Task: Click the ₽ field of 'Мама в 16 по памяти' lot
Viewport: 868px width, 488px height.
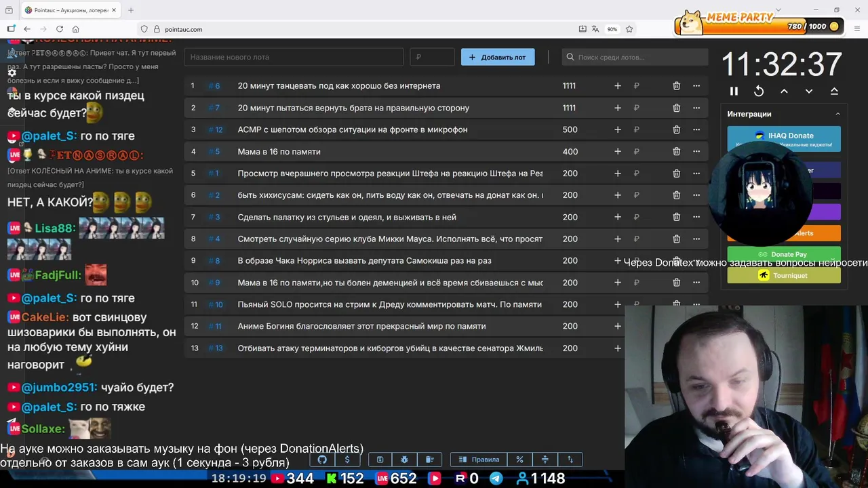Action: click(646, 152)
